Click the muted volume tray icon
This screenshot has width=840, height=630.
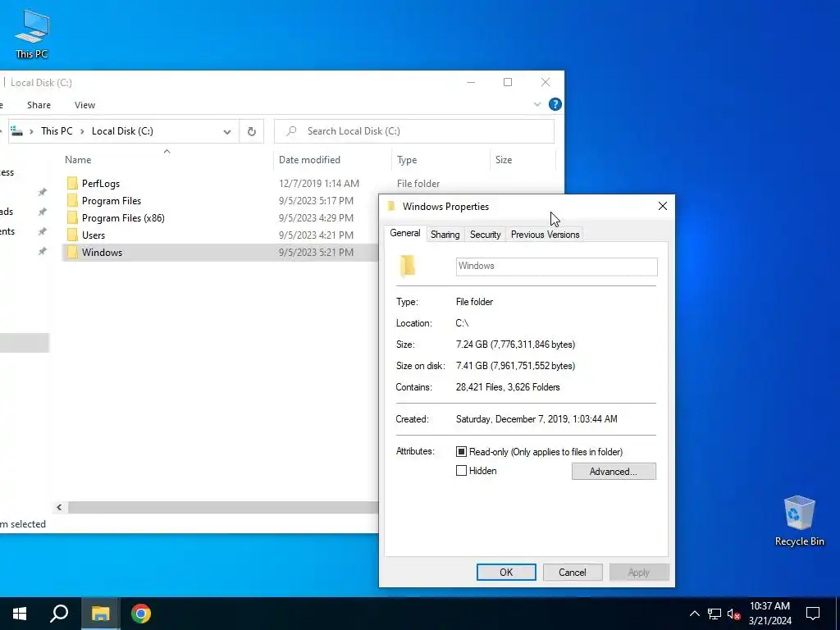tap(734, 614)
